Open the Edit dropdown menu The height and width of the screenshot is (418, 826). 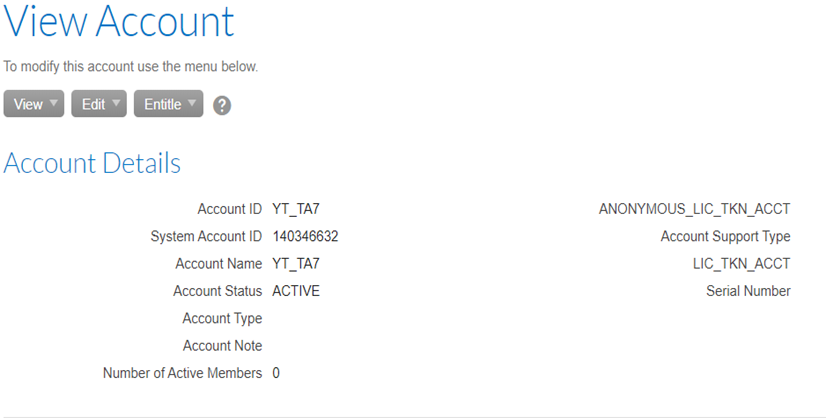click(x=99, y=104)
